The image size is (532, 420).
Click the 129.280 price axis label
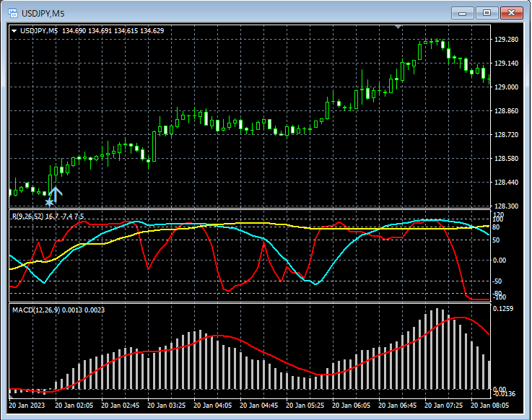click(x=506, y=40)
